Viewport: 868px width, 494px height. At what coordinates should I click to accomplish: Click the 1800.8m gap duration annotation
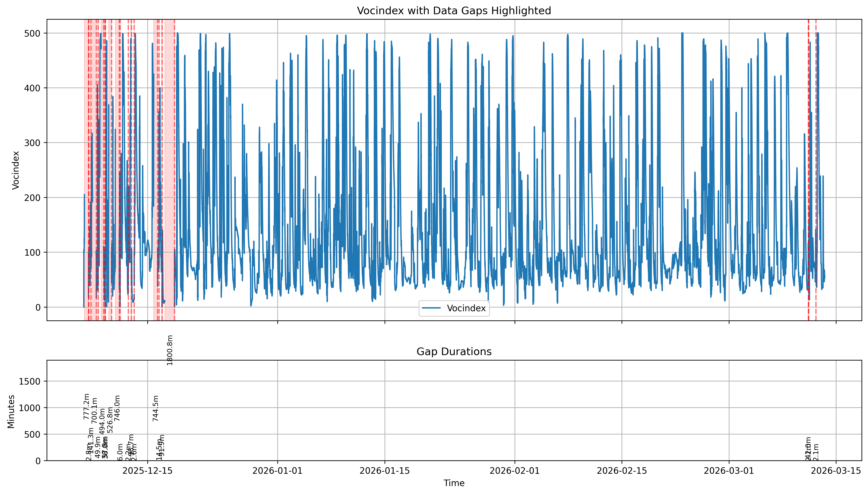170,350
